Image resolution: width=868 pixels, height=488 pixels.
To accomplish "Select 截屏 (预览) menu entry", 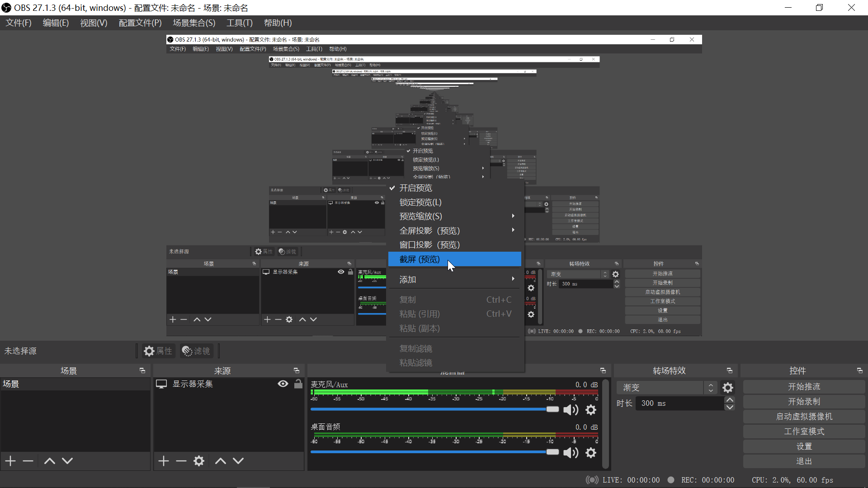I will (455, 259).
